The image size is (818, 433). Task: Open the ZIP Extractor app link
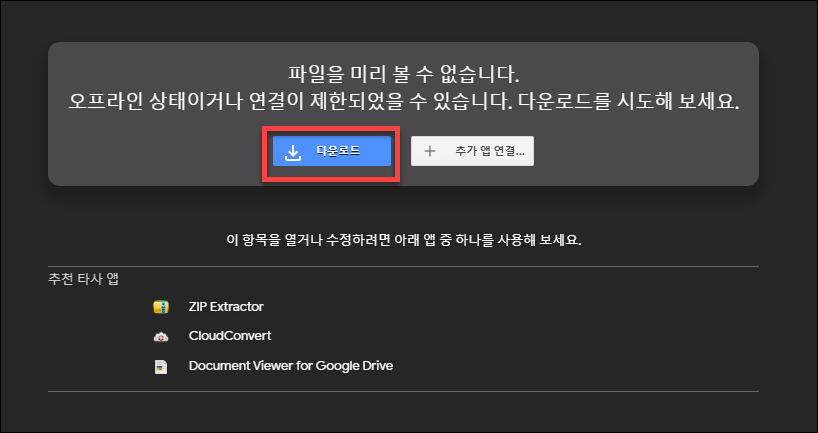point(226,307)
